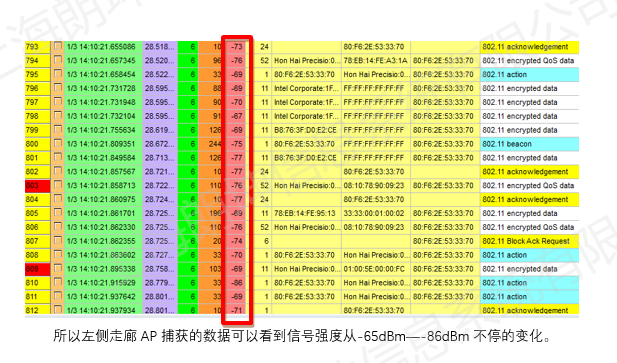
Task: Select the checkbox in row 803
Action: pos(58,185)
